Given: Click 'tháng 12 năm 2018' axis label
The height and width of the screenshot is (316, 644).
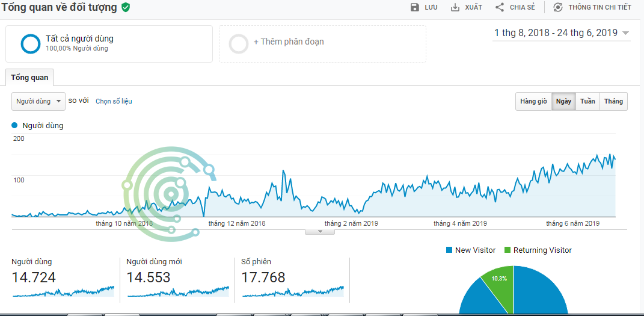Looking at the screenshot, I should [x=237, y=223].
